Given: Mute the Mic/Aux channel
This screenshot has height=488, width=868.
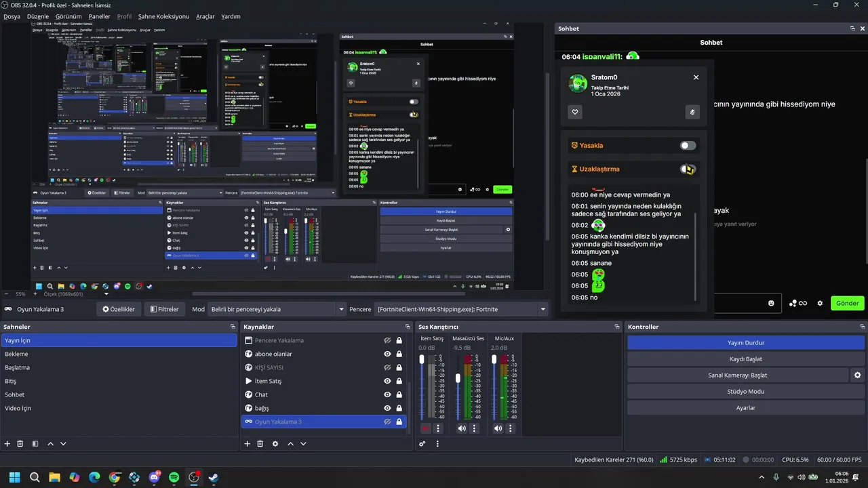Looking at the screenshot, I should (x=498, y=428).
